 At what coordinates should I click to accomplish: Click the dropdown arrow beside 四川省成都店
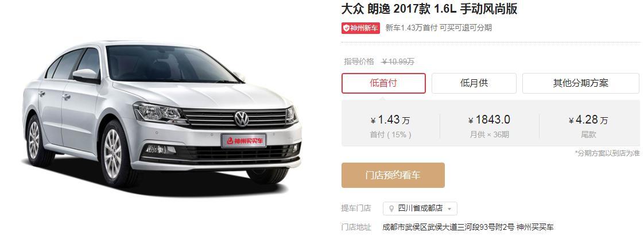(x=449, y=209)
